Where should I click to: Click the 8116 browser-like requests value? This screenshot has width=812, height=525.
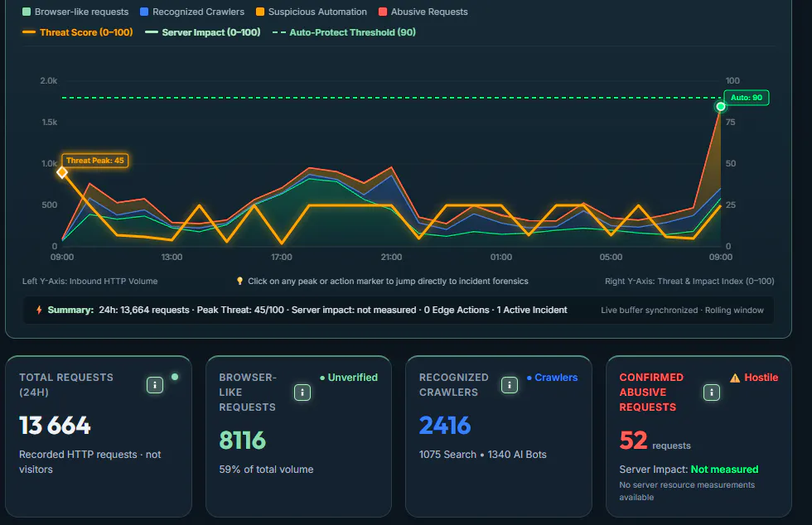[x=242, y=441]
